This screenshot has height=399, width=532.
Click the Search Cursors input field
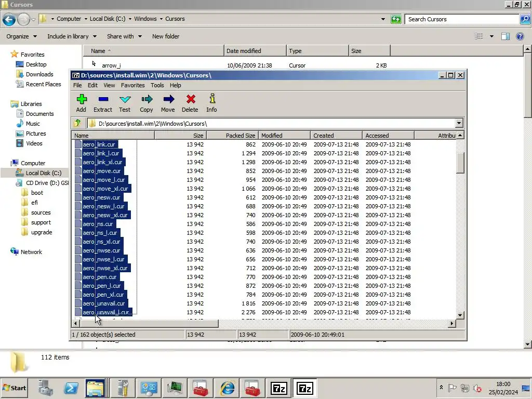click(x=462, y=19)
